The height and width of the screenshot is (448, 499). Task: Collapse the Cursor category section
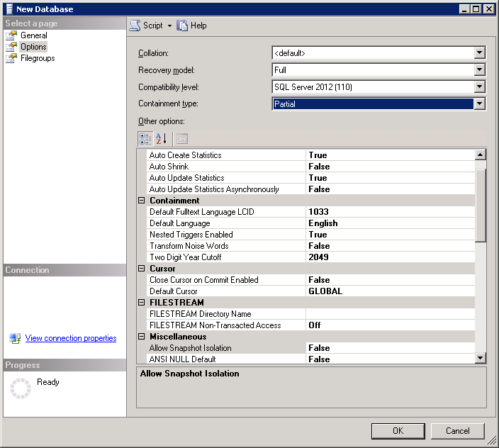[x=142, y=269]
